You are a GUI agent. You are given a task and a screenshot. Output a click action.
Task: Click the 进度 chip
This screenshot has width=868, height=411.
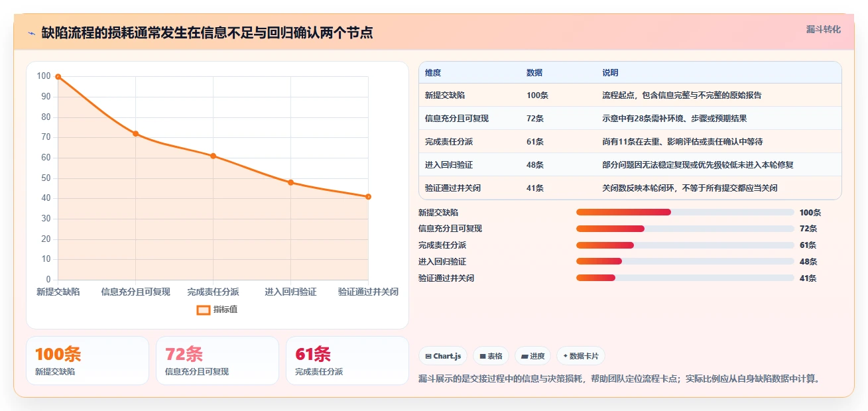(533, 356)
